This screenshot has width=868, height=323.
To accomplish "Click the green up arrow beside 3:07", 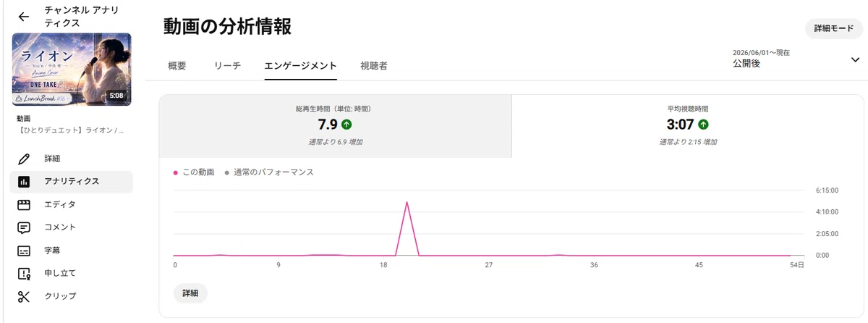I will click(x=703, y=125).
